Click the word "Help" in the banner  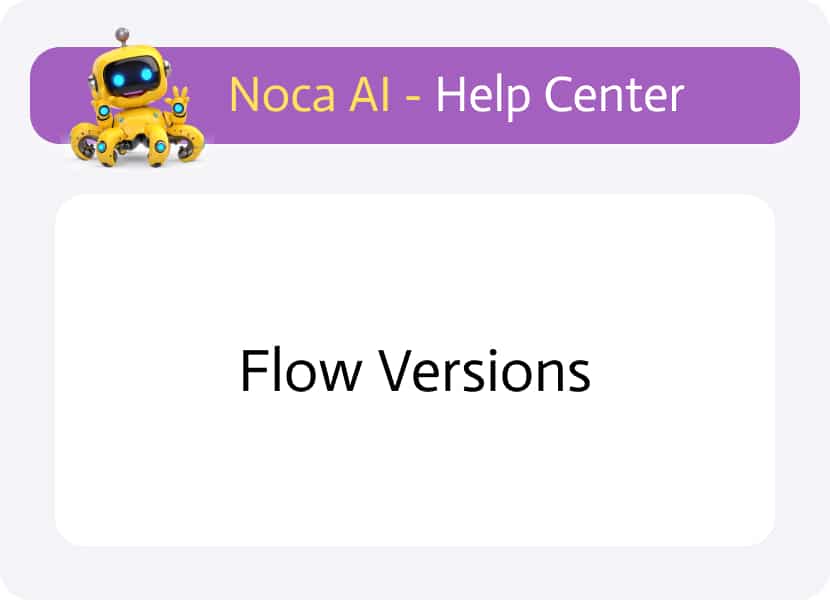pyautogui.click(x=482, y=97)
